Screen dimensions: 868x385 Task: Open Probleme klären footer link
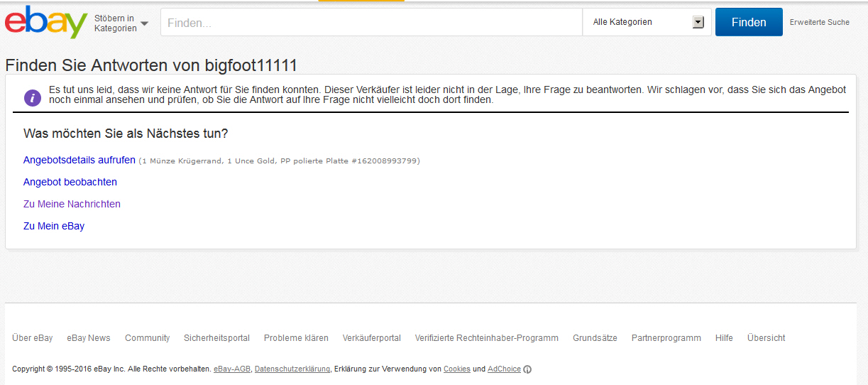(296, 338)
